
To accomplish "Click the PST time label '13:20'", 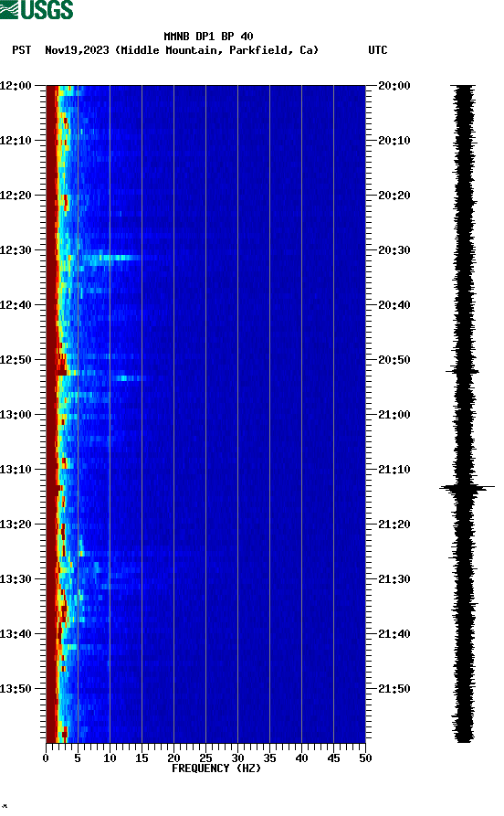I will [16, 525].
